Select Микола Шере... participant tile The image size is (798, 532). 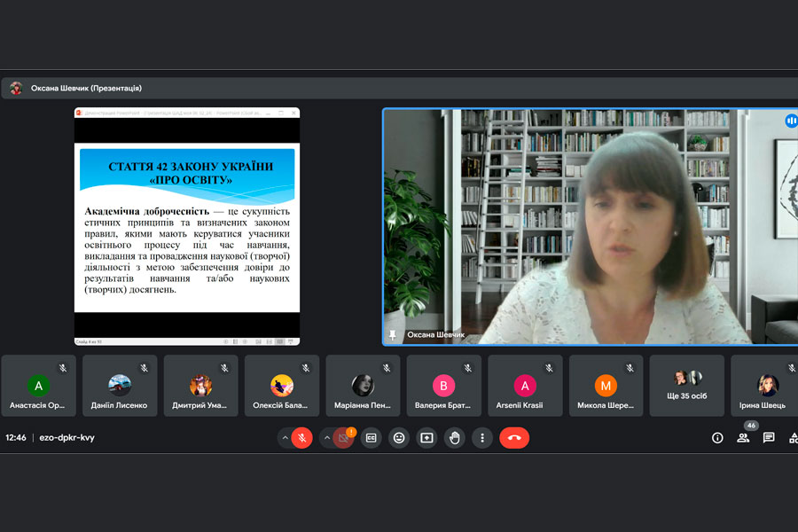tap(606, 386)
